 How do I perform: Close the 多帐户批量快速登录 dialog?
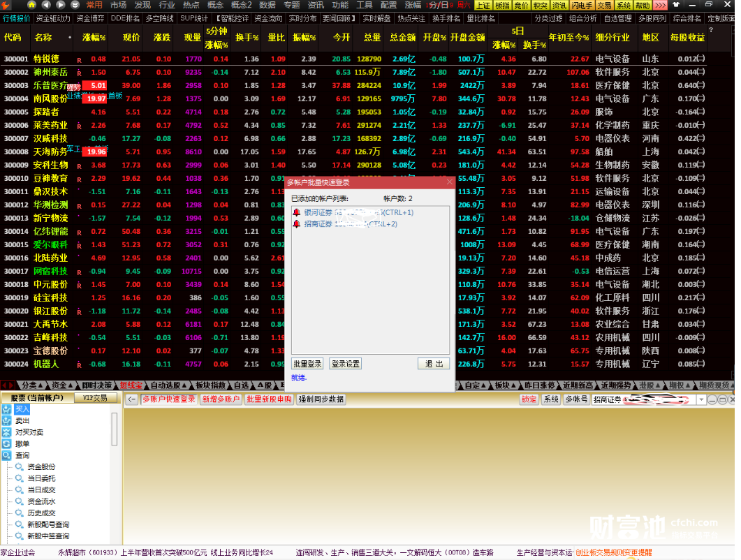450,182
